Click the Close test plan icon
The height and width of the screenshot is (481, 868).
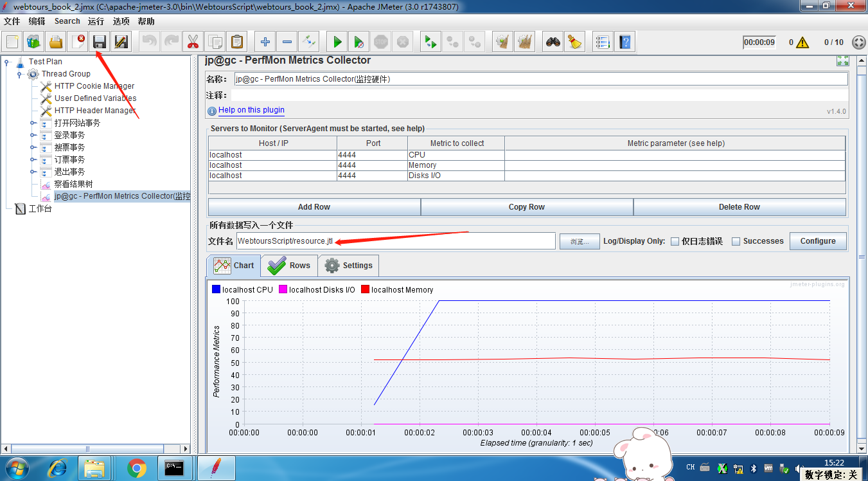(x=78, y=42)
